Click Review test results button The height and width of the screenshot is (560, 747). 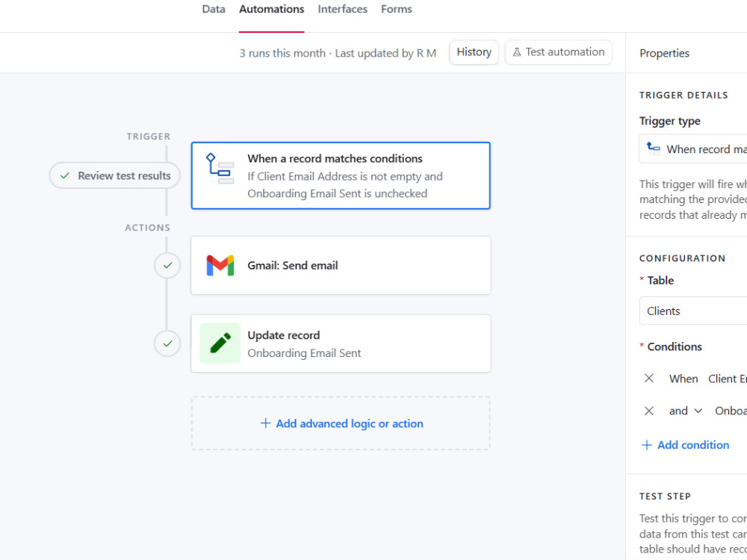115,175
